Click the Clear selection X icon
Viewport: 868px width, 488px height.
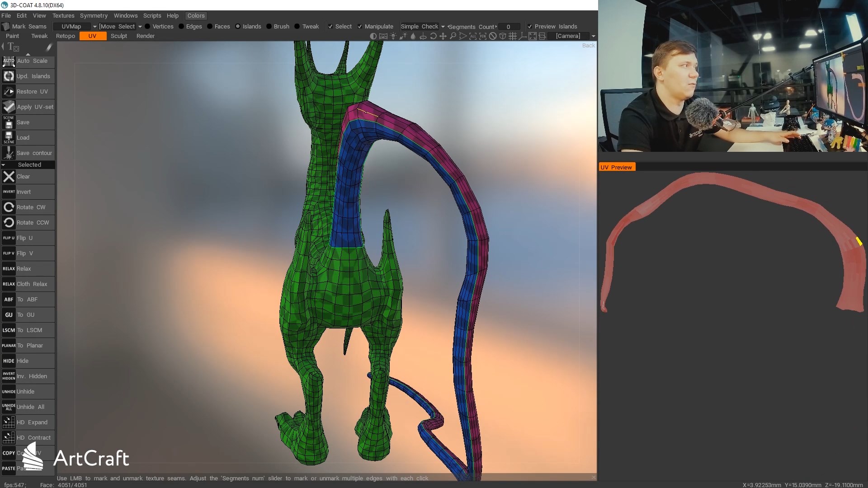click(9, 177)
